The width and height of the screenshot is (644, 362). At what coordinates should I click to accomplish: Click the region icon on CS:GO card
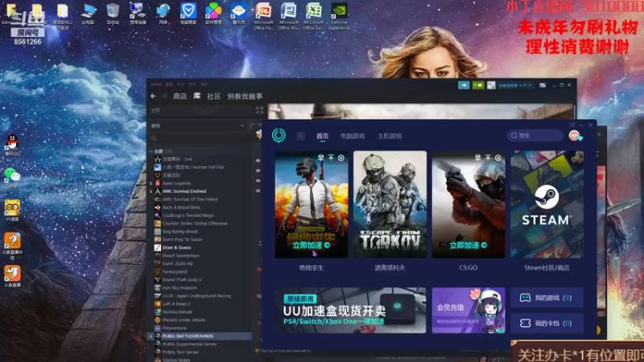[477, 158]
